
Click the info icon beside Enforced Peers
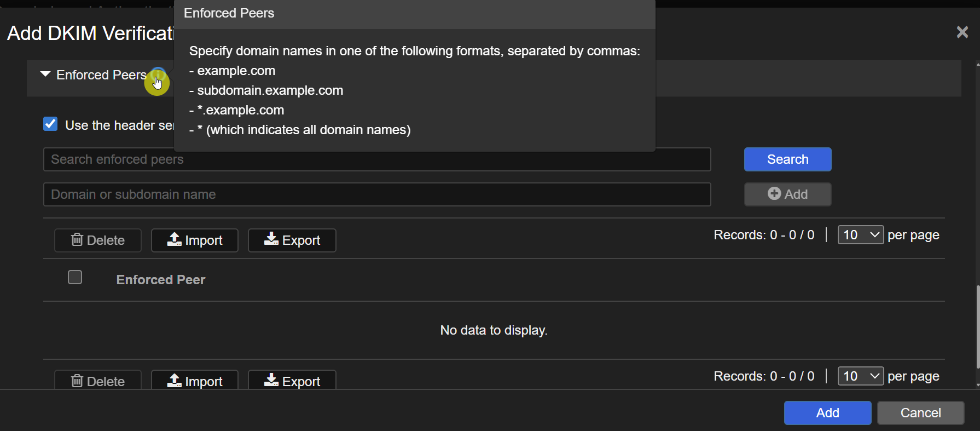point(158,75)
